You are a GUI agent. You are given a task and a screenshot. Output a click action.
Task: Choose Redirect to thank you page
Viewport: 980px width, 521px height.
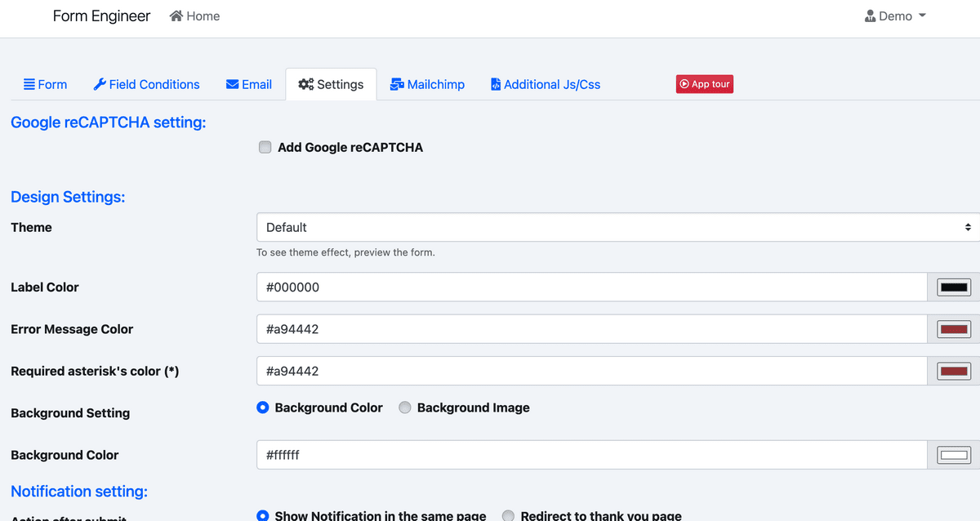coord(508,515)
